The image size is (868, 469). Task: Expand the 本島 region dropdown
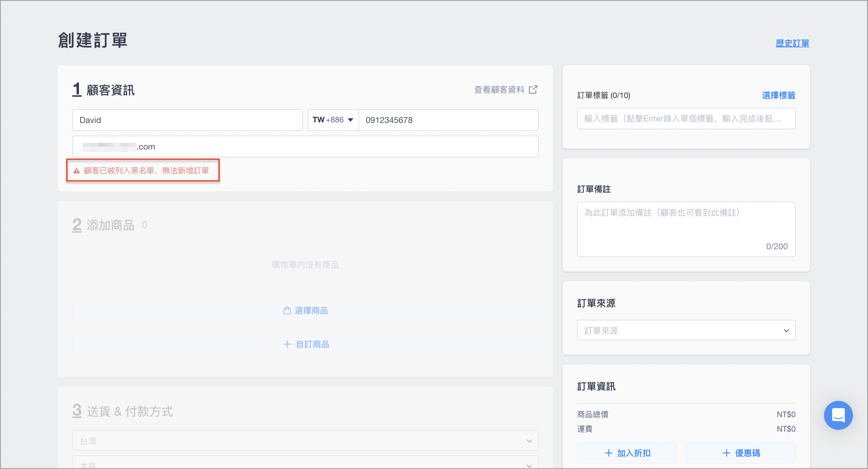(x=305, y=463)
